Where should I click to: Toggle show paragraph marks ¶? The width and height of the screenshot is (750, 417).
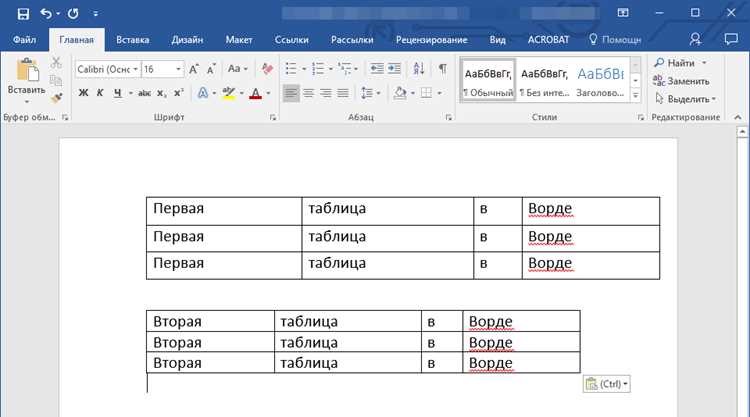coord(443,69)
